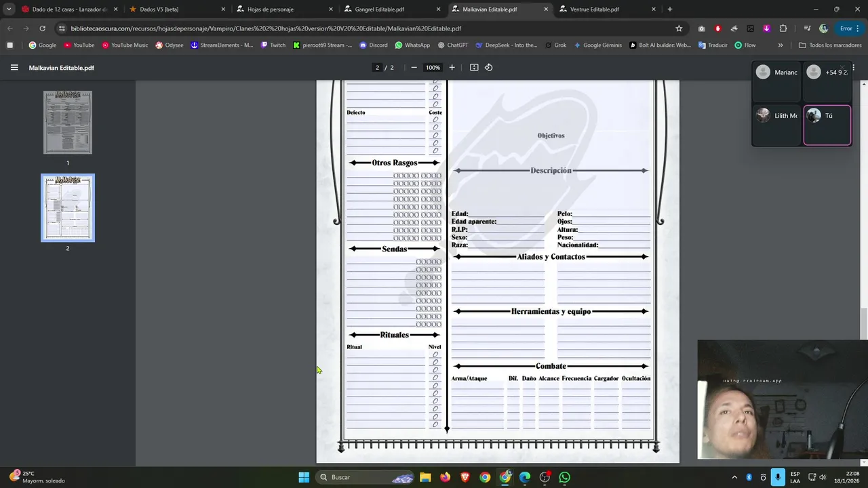Click the Edad field on the sheet
The width and height of the screenshot is (868, 488).
[x=506, y=213]
